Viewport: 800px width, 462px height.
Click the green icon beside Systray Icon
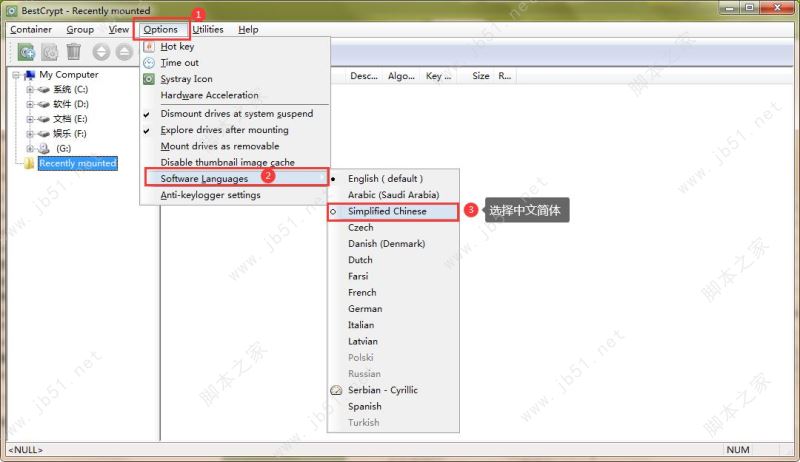pos(149,79)
